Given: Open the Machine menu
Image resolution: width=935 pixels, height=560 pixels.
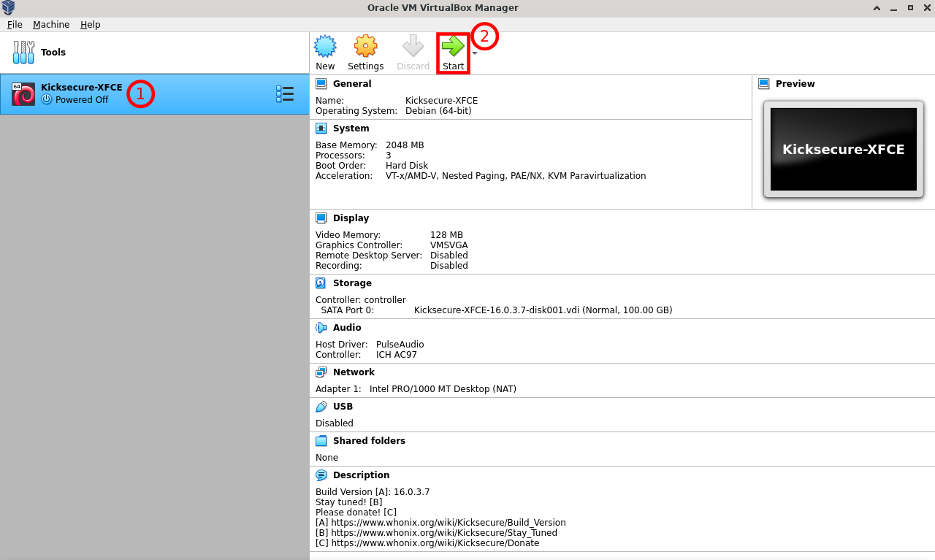Looking at the screenshot, I should [51, 24].
